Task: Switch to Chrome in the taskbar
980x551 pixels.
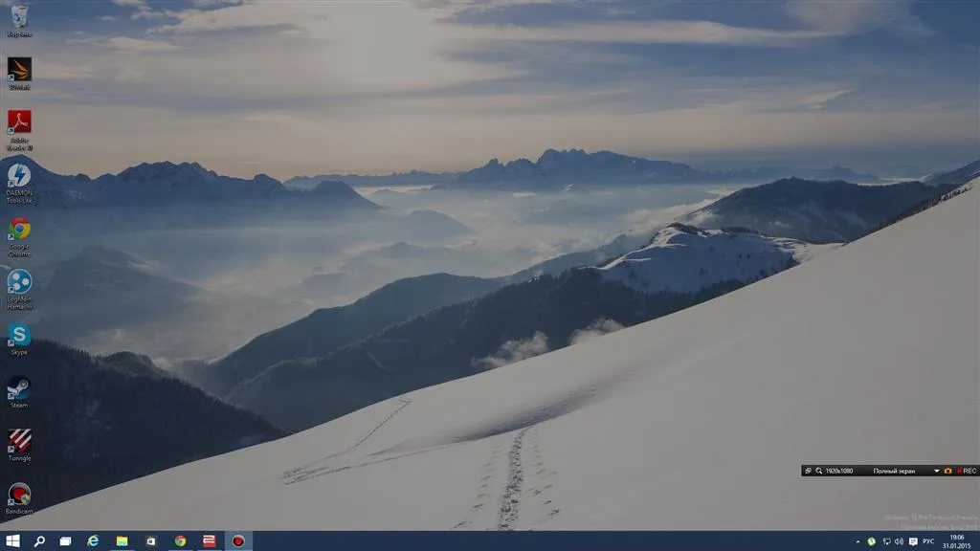Action: click(180, 541)
